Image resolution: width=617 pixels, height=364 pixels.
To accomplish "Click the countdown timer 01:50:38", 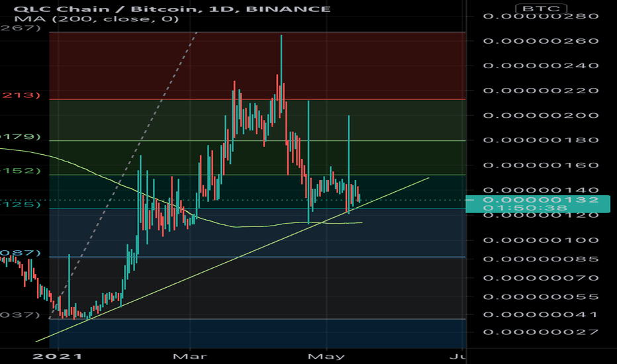I will [526, 208].
